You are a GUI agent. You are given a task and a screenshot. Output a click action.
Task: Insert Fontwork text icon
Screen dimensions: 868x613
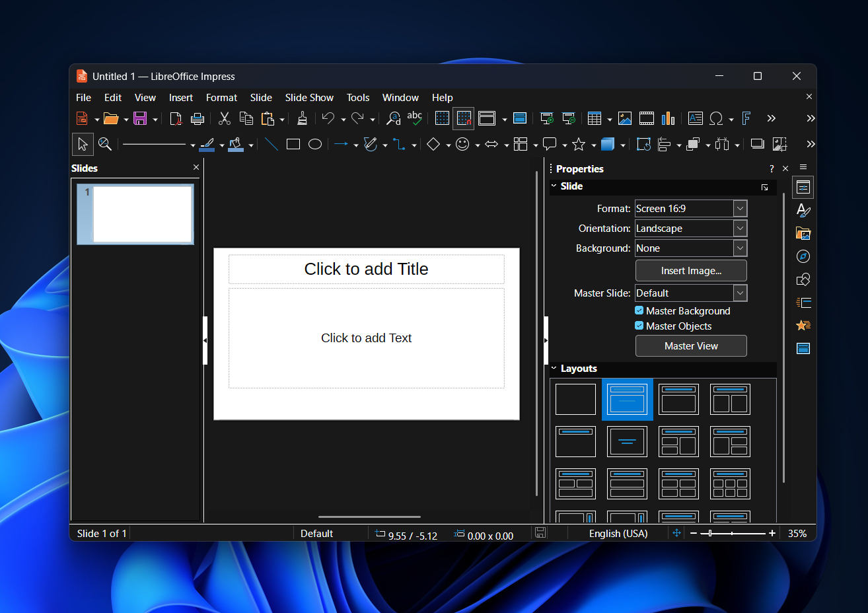click(x=746, y=118)
